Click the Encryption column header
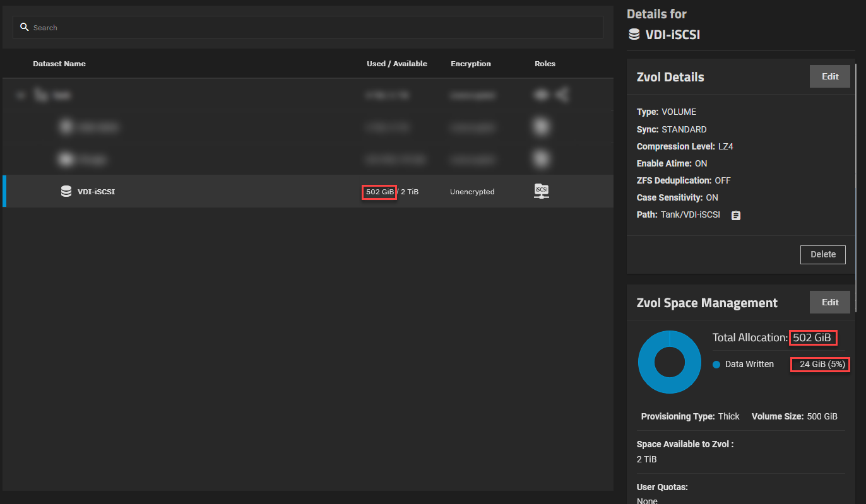This screenshot has height=504, width=866. pyautogui.click(x=471, y=64)
